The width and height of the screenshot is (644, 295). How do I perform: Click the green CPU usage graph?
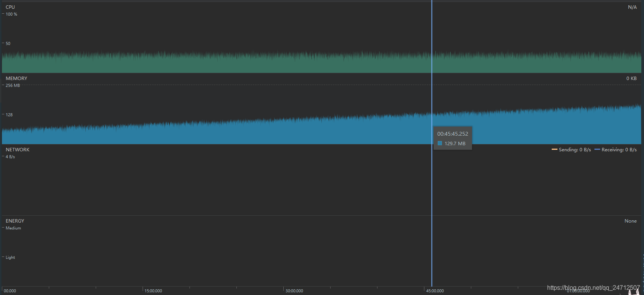point(321,62)
